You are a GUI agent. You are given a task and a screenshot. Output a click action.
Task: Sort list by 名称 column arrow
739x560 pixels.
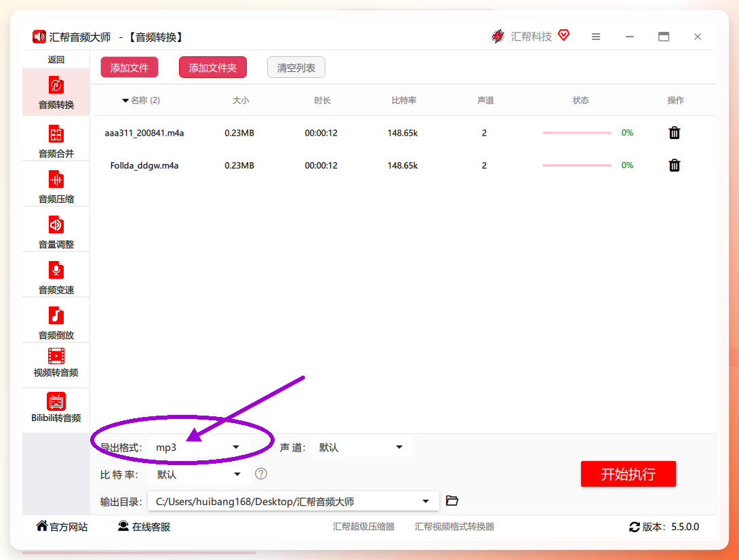point(125,100)
